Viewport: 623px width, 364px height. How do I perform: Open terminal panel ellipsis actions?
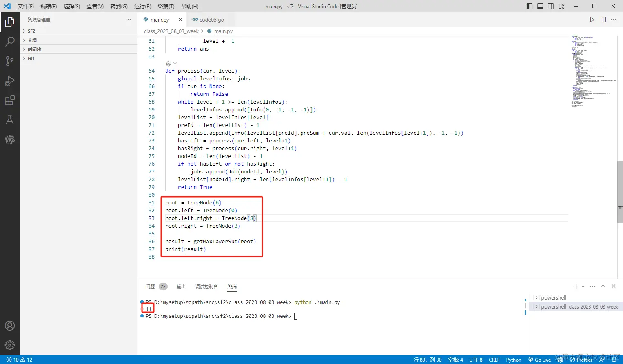(592, 286)
